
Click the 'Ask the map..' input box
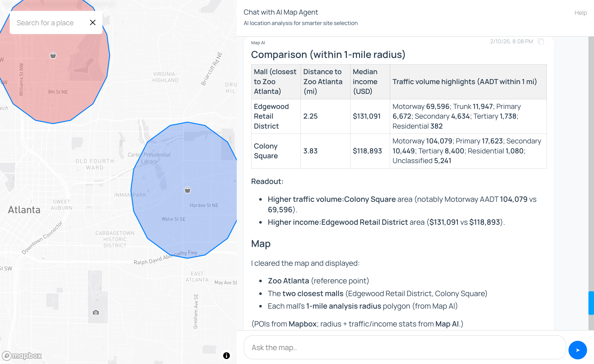(405, 347)
